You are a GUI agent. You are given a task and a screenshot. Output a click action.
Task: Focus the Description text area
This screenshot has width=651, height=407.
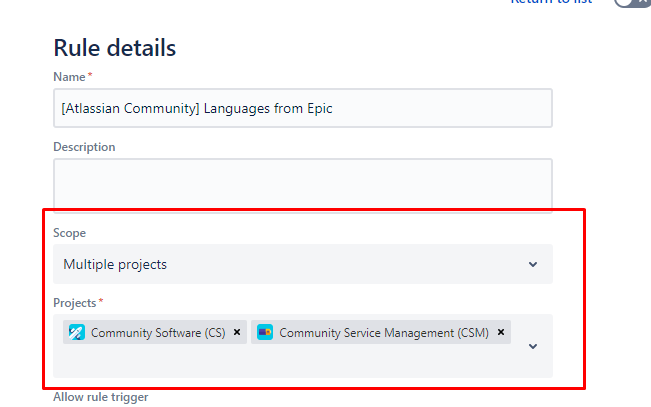tap(303, 184)
